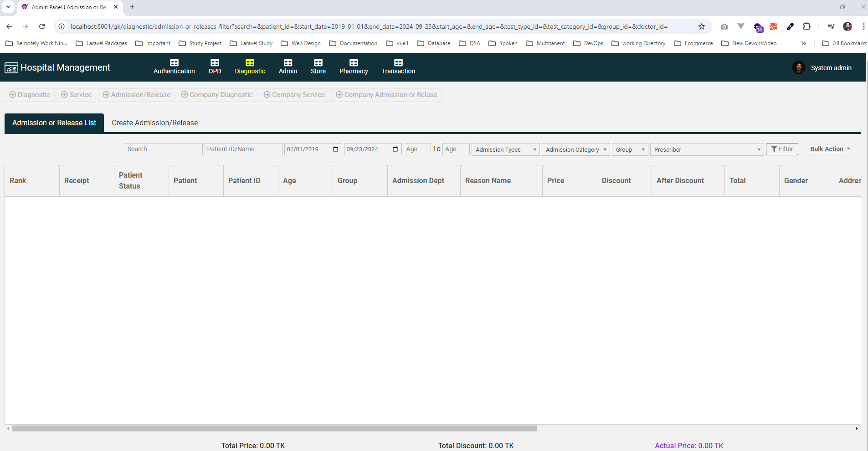This screenshot has height=451, width=868.
Task: Focus the Search input field
Action: coord(164,149)
